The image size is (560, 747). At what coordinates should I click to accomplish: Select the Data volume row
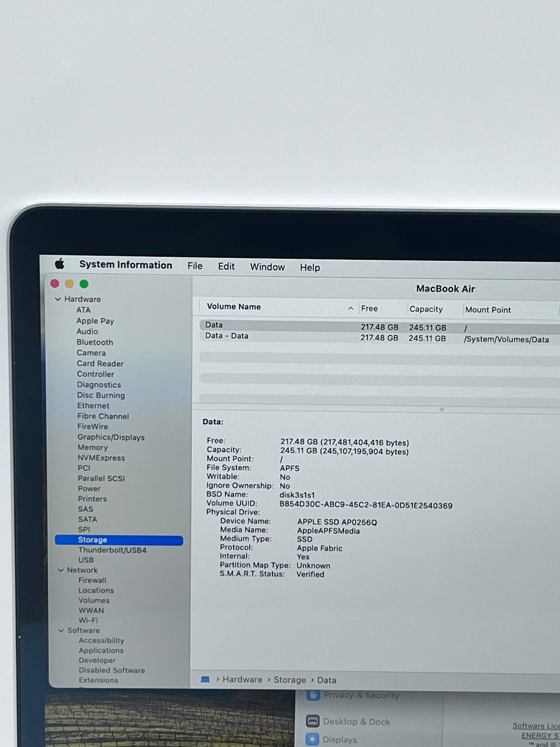[x=380, y=326]
